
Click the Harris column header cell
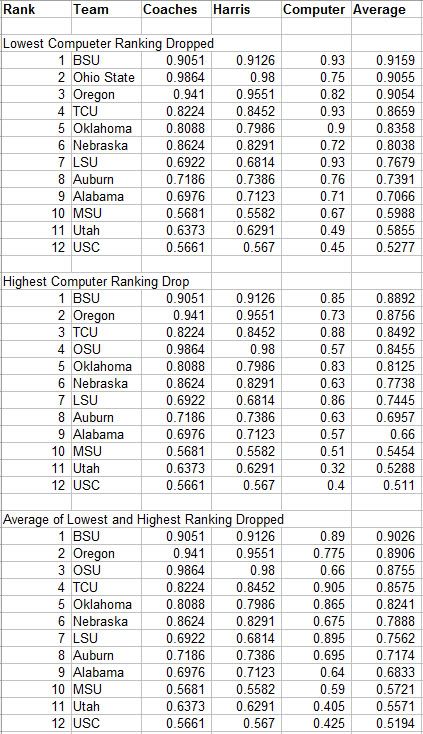(x=247, y=9)
